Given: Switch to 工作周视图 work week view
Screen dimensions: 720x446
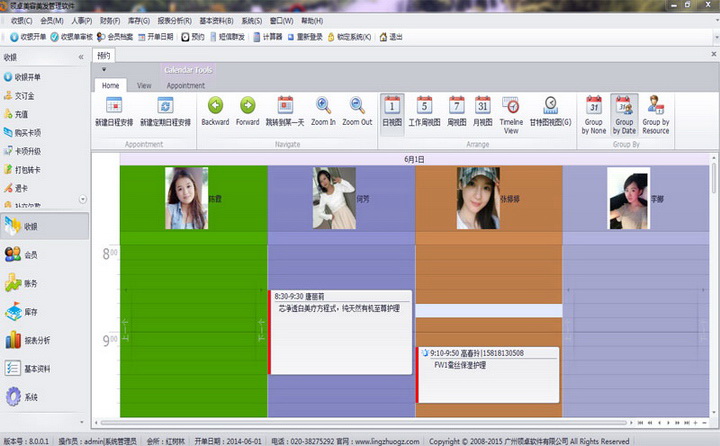Looking at the screenshot, I should click(x=424, y=111).
